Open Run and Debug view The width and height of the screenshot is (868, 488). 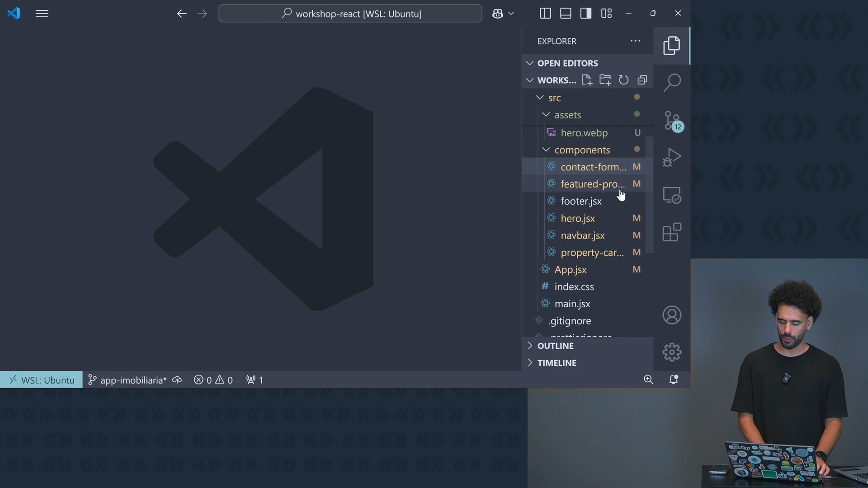click(x=672, y=158)
